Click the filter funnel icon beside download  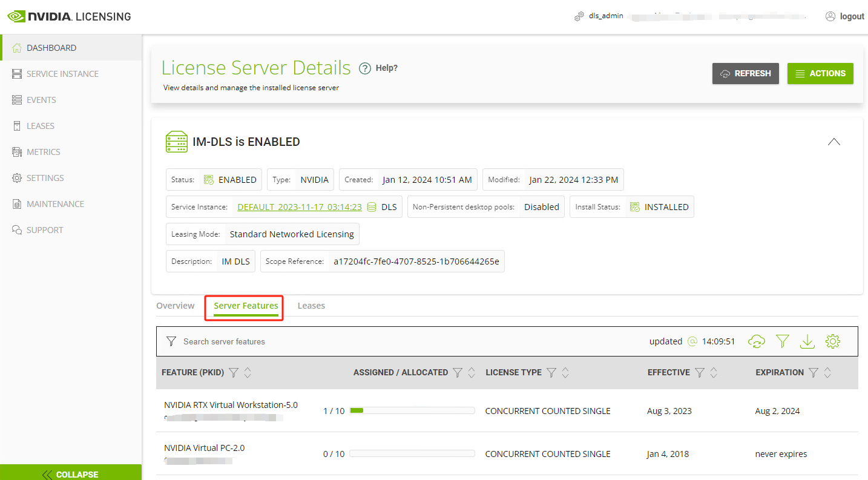(x=782, y=341)
